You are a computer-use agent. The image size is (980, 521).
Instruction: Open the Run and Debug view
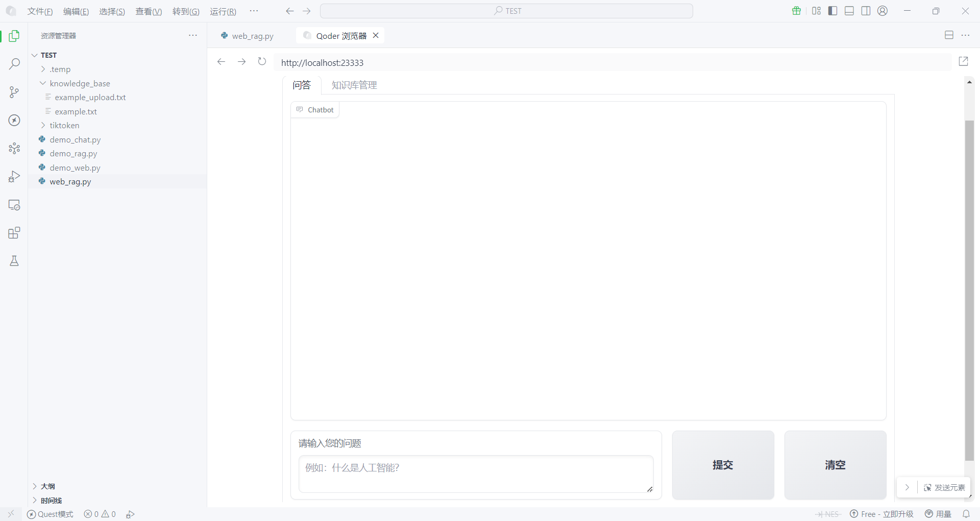point(14,177)
